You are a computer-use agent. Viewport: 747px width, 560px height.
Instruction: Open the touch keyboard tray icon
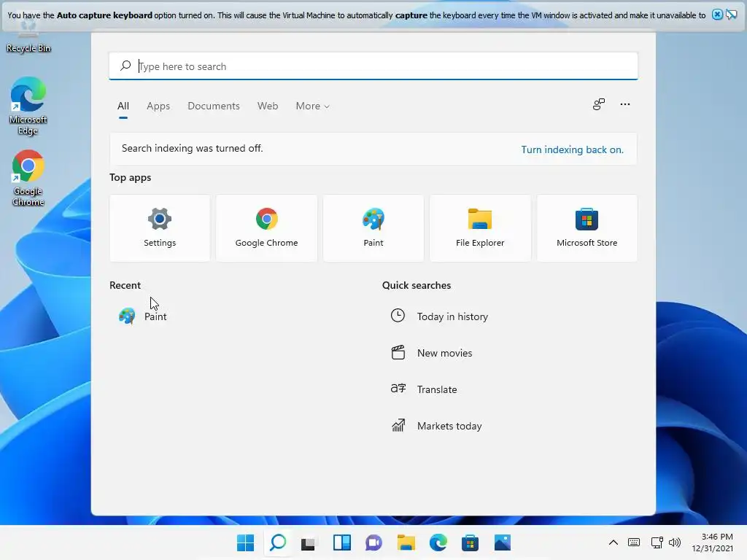pyautogui.click(x=634, y=542)
